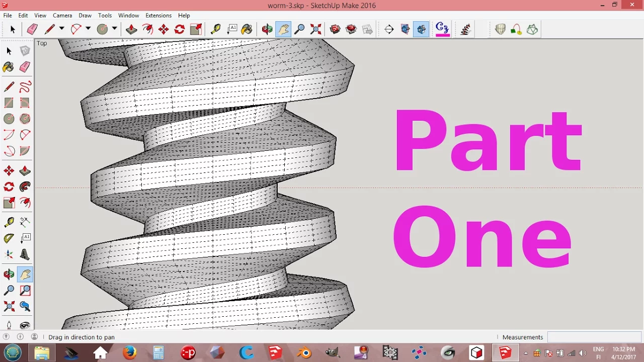Click the credits status bar icon
644x362 pixels.
point(20,337)
